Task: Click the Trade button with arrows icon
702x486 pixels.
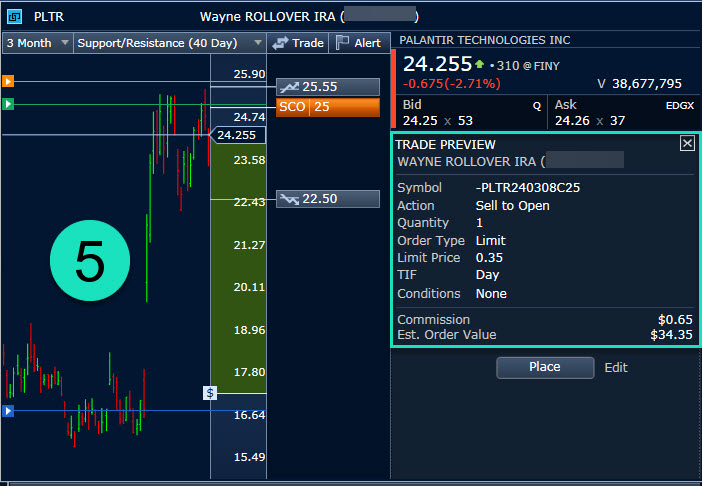Action: click(x=298, y=43)
